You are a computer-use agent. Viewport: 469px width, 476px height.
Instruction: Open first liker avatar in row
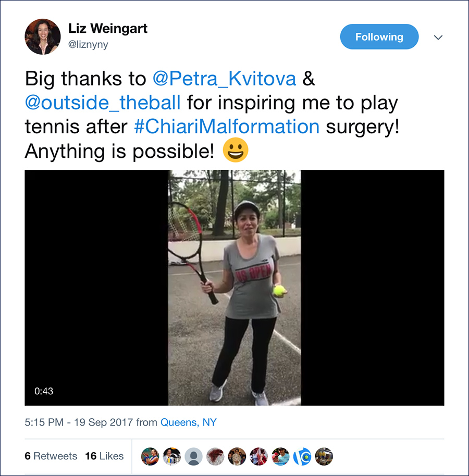[x=150, y=456]
